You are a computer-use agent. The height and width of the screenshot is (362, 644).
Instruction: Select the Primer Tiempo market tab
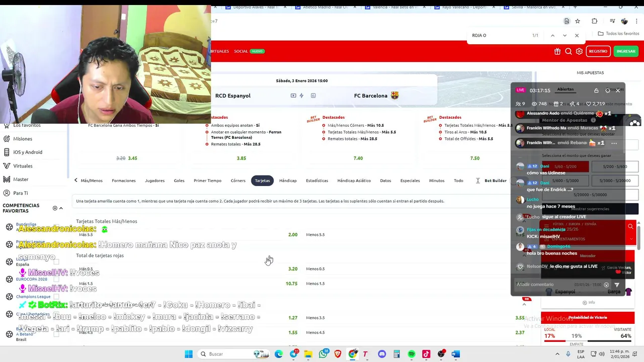[207, 180]
